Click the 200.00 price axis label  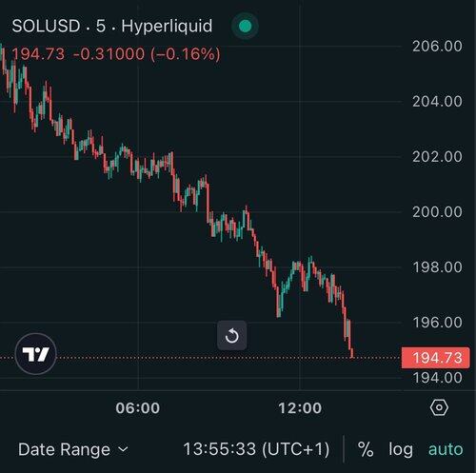tap(437, 212)
